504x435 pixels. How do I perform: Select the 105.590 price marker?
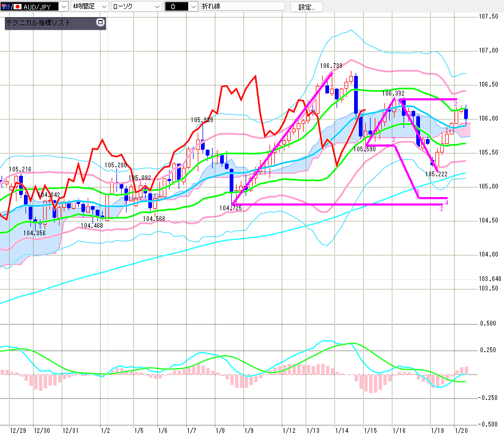point(365,149)
